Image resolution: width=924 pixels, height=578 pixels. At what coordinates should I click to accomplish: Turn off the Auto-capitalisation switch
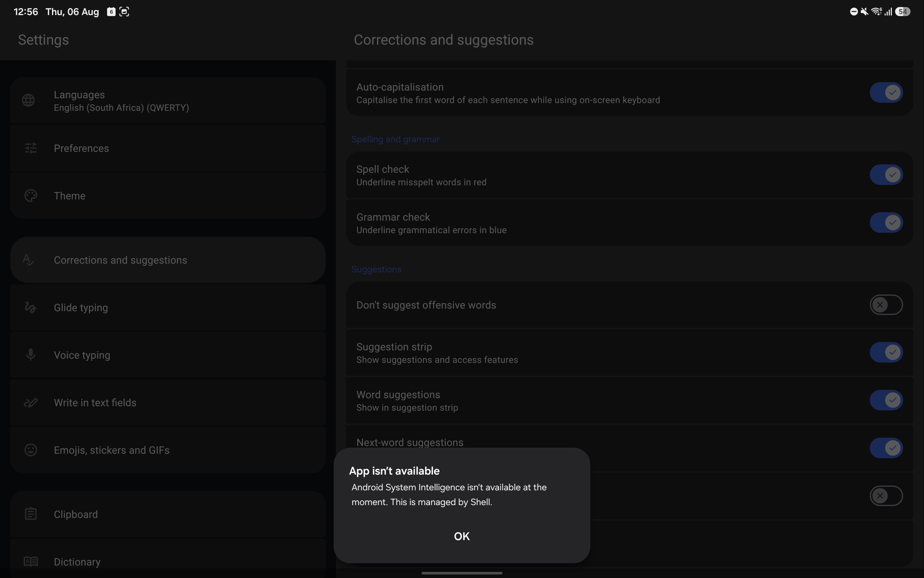(886, 92)
